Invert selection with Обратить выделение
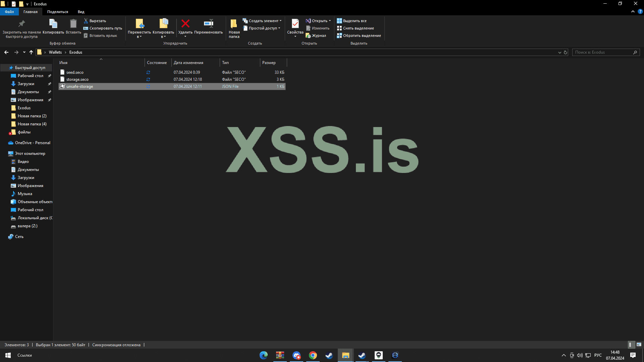The width and height of the screenshot is (644, 362). 359,36
